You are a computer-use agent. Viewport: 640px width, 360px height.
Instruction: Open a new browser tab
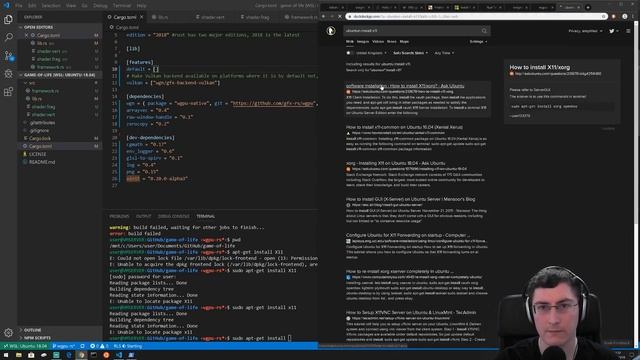(588, 7)
